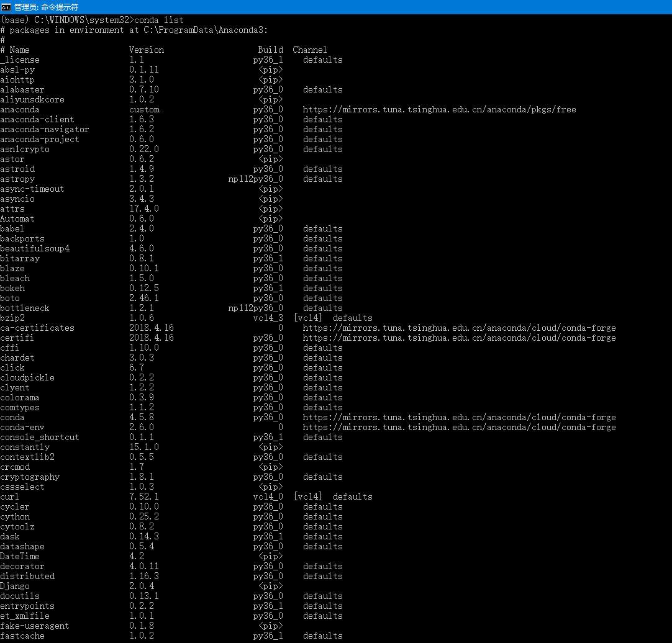Click the 'datashape' package name
The height and width of the screenshot is (643, 672).
[x=22, y=547]
